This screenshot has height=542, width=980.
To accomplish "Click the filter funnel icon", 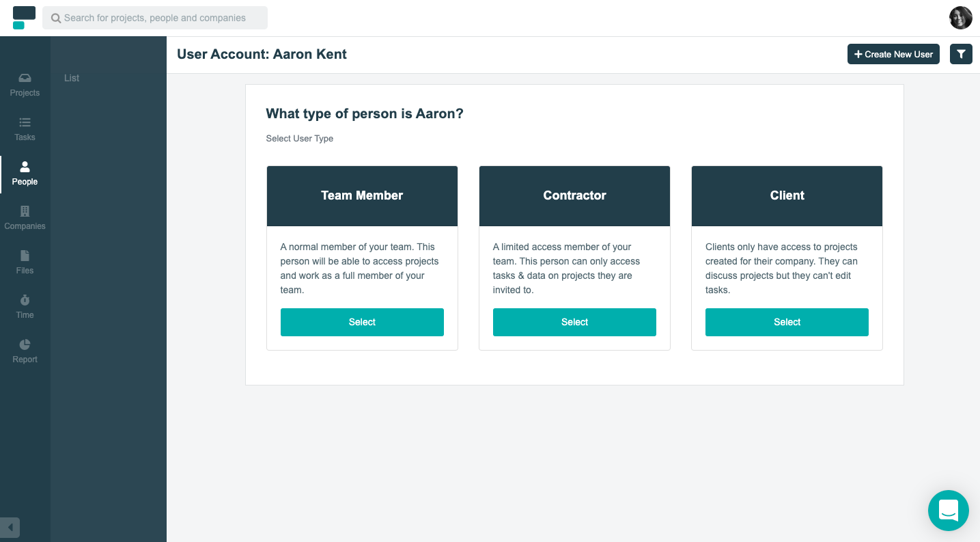I will pos(961,54).
